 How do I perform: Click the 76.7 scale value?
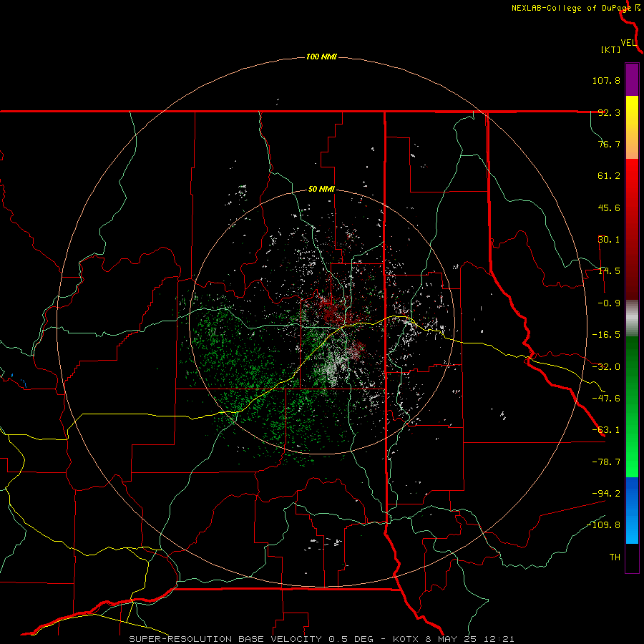click(609, 144)
